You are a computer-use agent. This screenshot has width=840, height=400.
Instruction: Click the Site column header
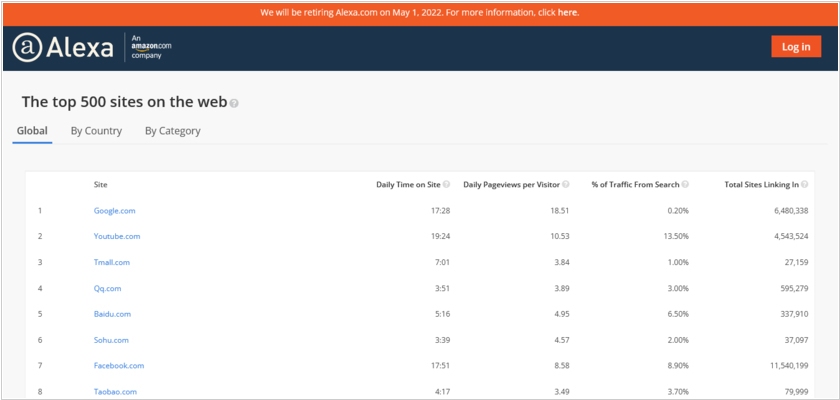click(100, 184)
